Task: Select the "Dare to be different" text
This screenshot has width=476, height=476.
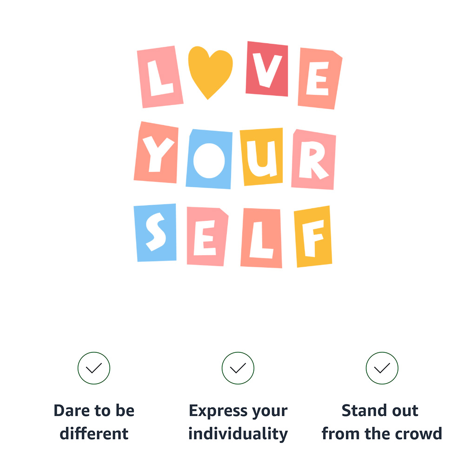Action: pyautogui.click(x=94, y=422)
